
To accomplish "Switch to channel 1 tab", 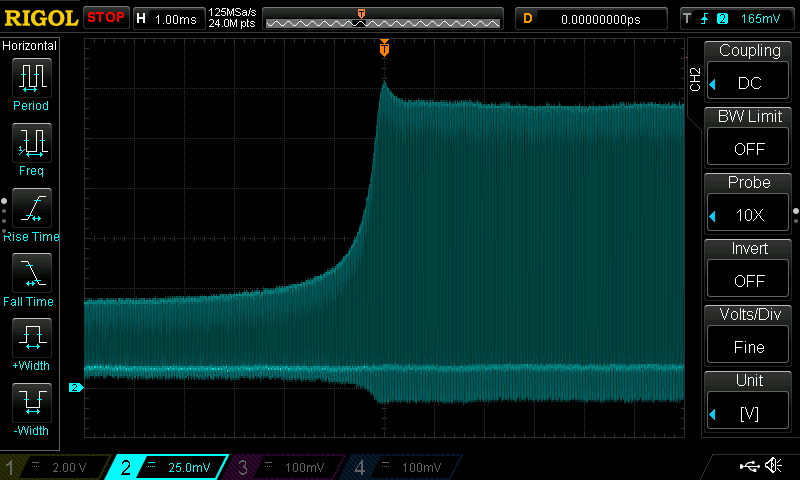I will pos(50,467).
